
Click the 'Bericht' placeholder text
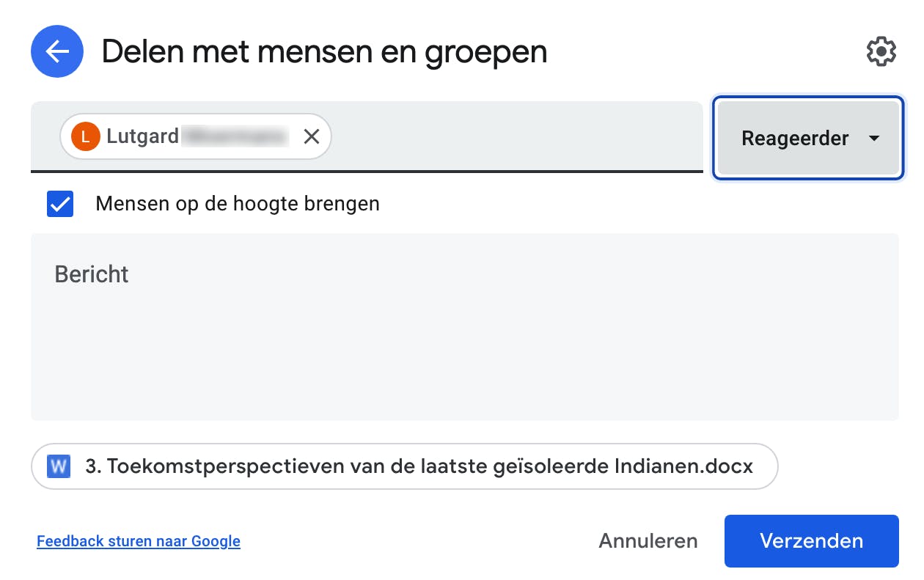[x=92, y=274]
